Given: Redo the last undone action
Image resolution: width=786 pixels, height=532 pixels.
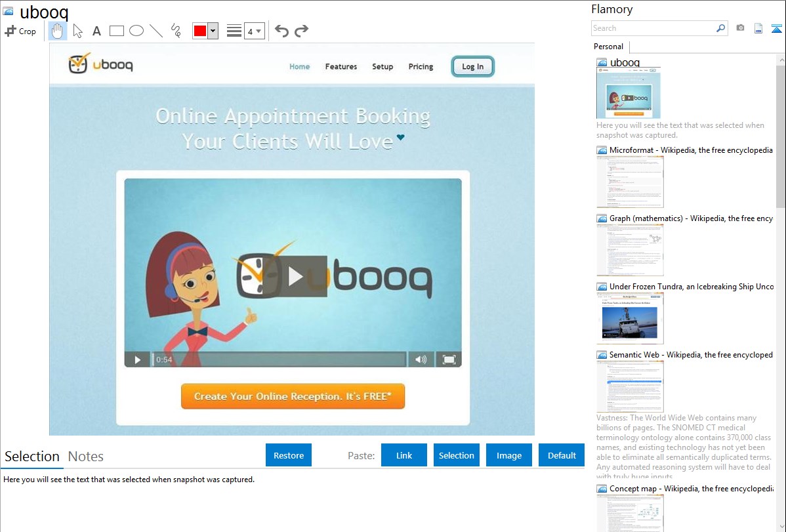Looking at the screenshot, I should click(301, 31).
